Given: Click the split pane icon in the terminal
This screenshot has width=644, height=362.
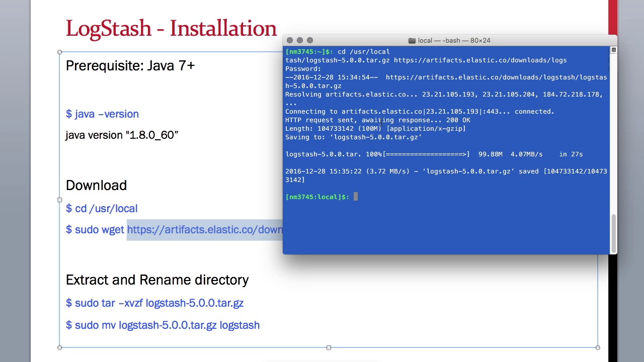Looking at the screenshot, I should pyautogui.click(x=613, y=50).
